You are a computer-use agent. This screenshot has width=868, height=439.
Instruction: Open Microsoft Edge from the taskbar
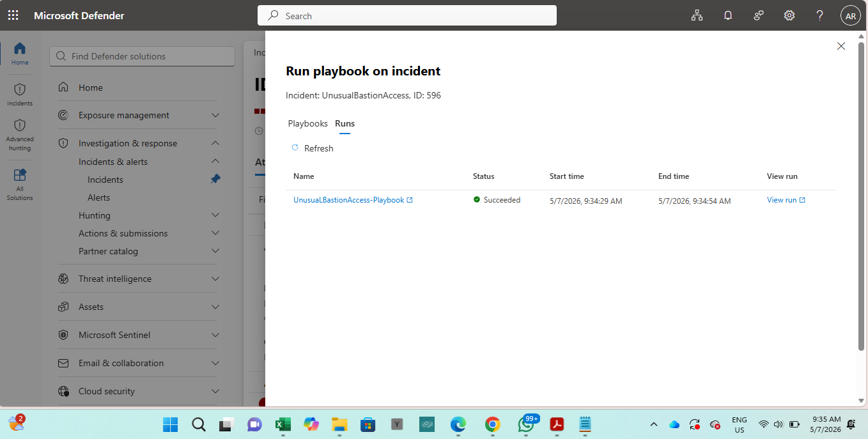click(x=458, y=424)
